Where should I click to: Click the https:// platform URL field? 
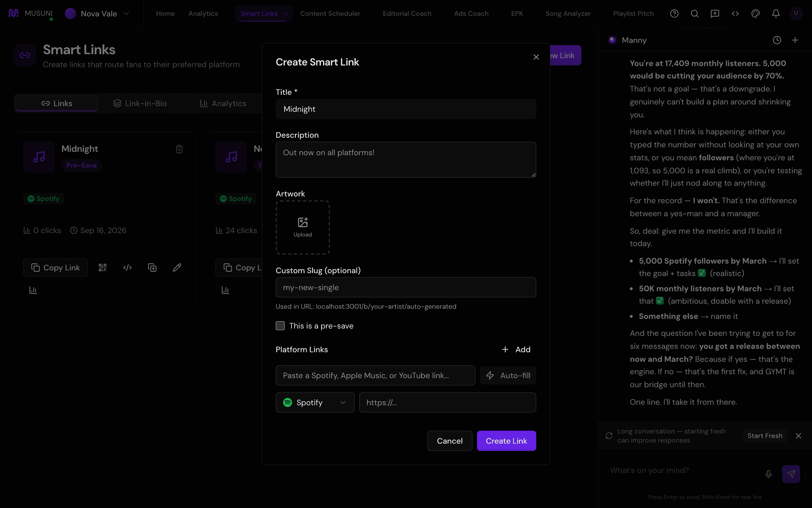[x=447, y=402]
